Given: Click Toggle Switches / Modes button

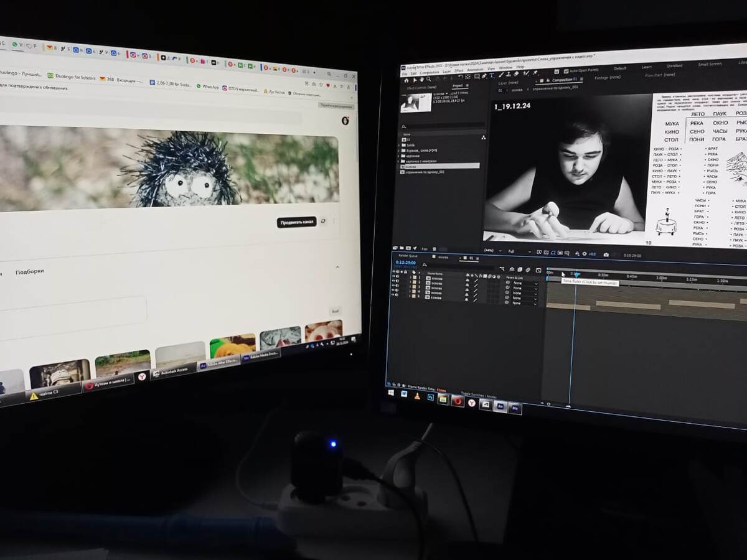Looking at the screenshot, I should coord(479,395).
